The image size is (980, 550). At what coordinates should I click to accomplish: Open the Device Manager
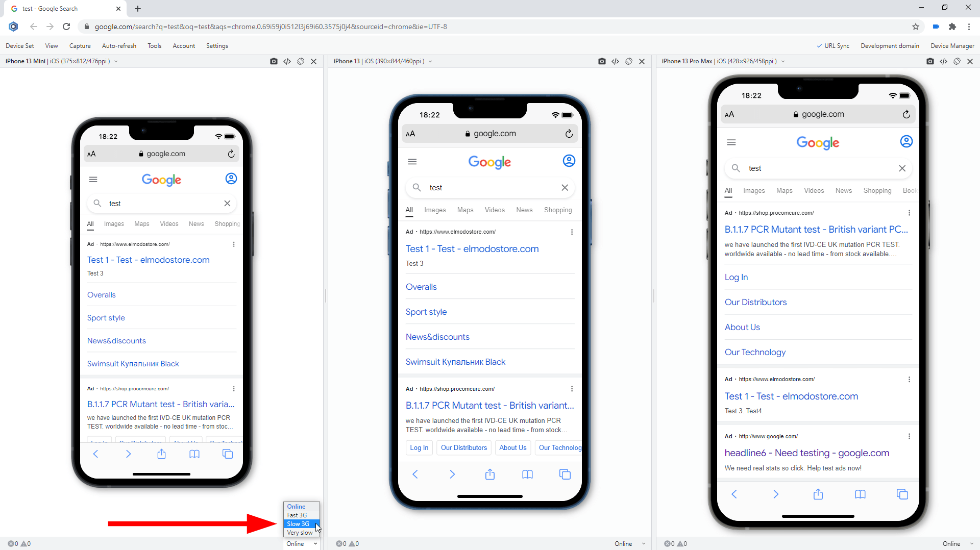[952, 46]
